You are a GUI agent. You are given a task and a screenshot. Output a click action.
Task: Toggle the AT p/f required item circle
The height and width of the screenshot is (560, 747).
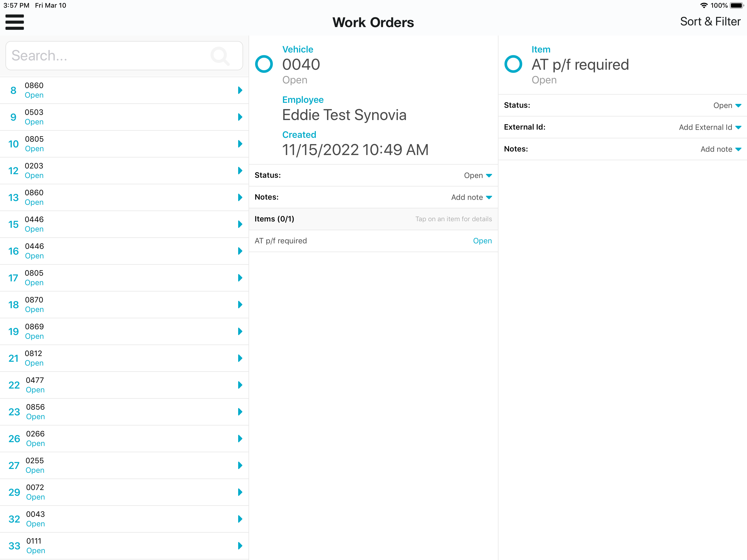tap(513, 64)
